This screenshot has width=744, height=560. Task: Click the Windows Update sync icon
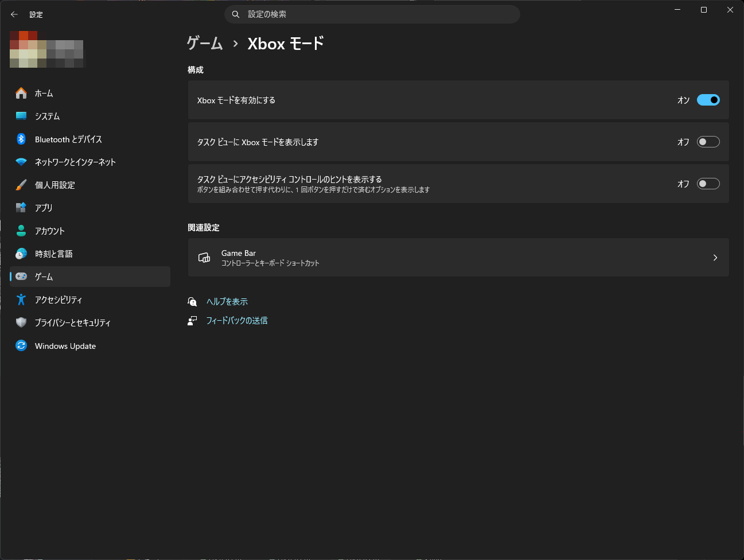(21, 345)
